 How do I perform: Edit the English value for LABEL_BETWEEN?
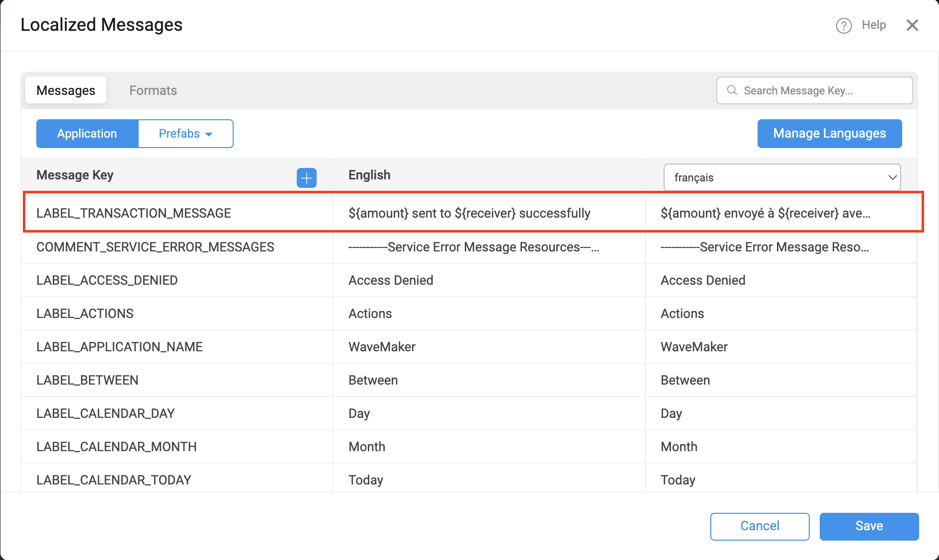point(373,380)
